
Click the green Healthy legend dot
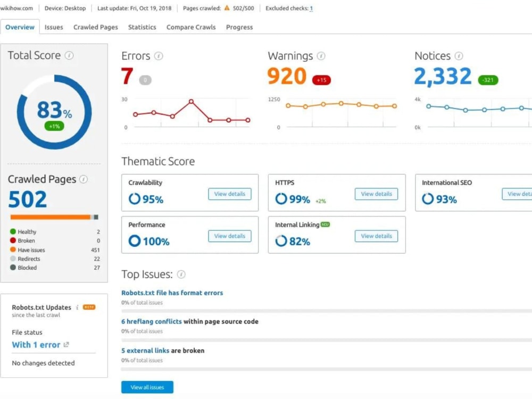point(13,231)
